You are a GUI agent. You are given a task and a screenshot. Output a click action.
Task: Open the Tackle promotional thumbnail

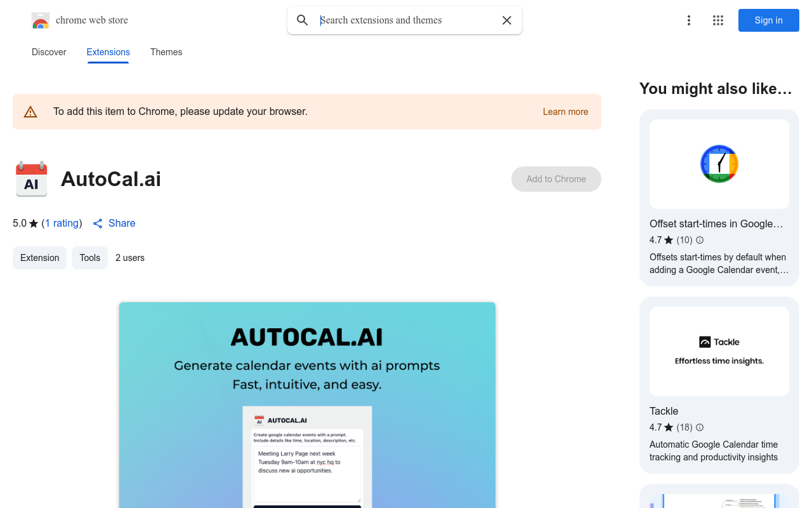click(x=719, y=351)
